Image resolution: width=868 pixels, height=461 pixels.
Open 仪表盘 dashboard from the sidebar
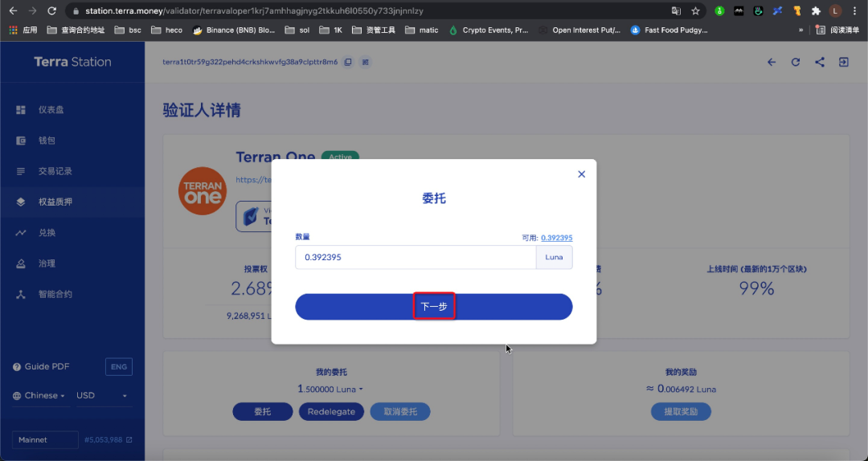[51, 109]
